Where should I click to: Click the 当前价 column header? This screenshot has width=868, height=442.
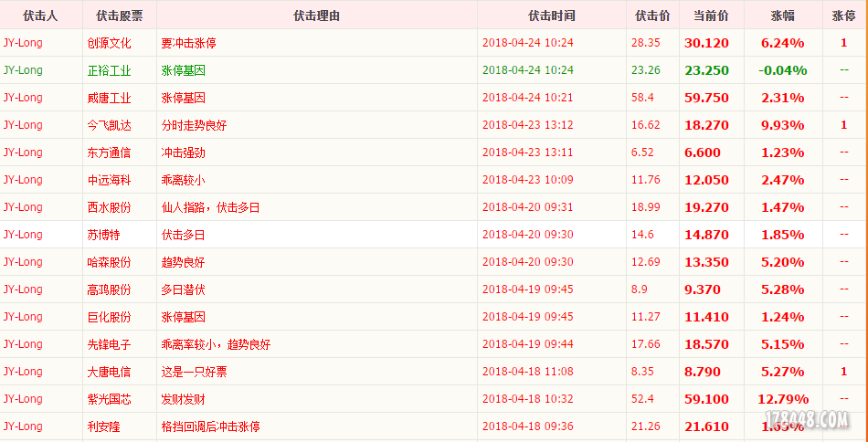pyautogui.click(x=712, y=16)
